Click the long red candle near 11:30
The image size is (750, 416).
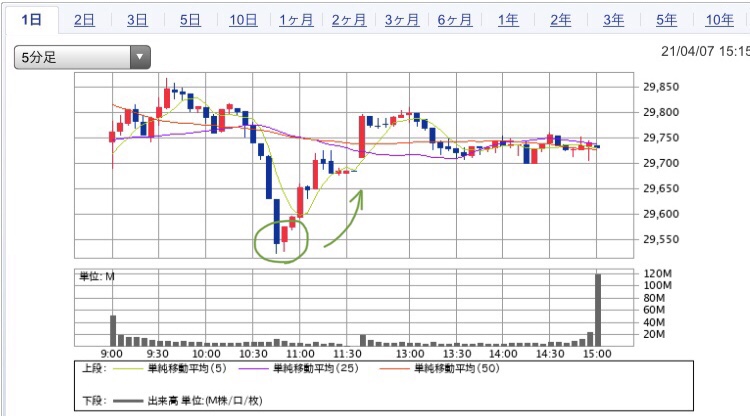coord(362,136)
